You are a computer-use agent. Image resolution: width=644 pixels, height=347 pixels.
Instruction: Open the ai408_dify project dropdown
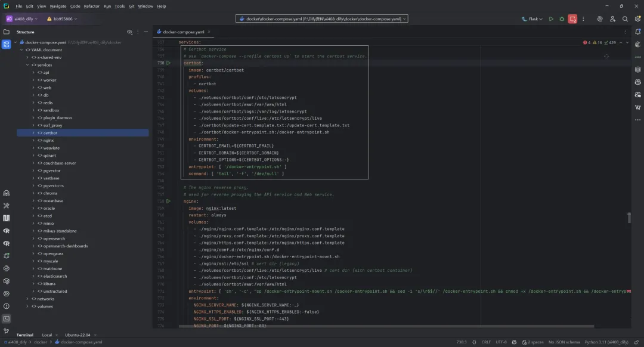click(x=22, y=19)
